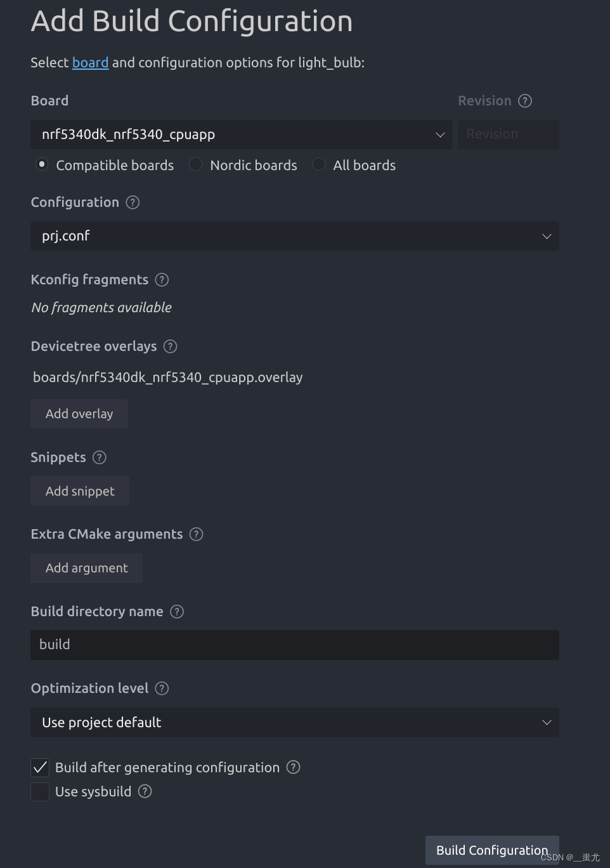
Task: Show help for Devicetree overlays
Action: tap(170, 346)
